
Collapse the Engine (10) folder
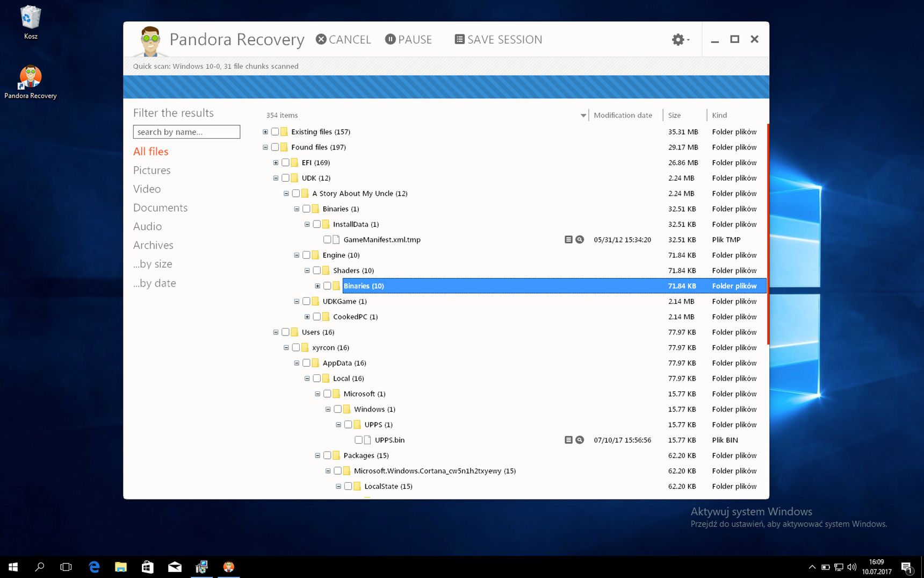click(297, 255)
